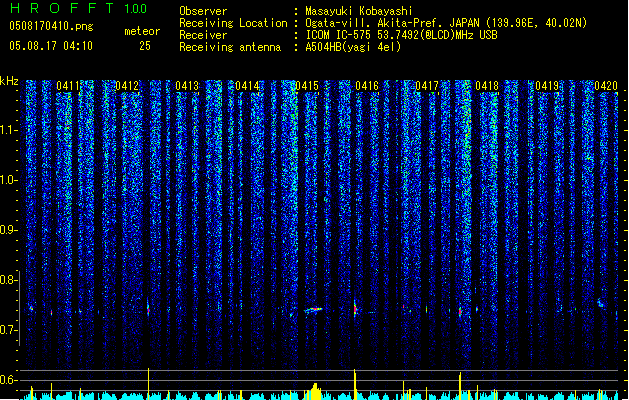Image resolution: width=629 pixels, height=400 pixels.
Task: Click the 0413 time marker
Action: click(x=187, y=86)
